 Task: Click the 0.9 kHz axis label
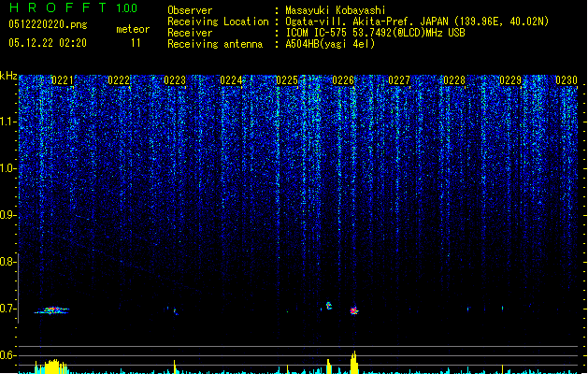tap(8, 215)
